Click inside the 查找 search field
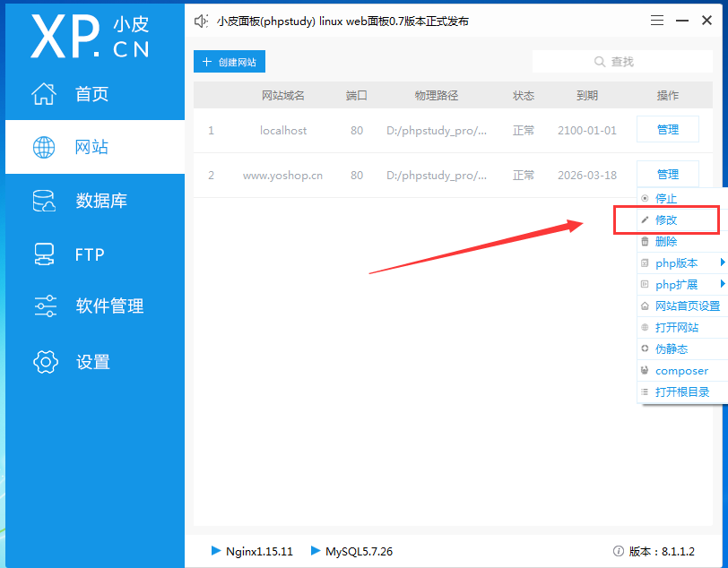The width and height of the screenshot is (728, 568). pyautogui.click(x=622, y=62)
